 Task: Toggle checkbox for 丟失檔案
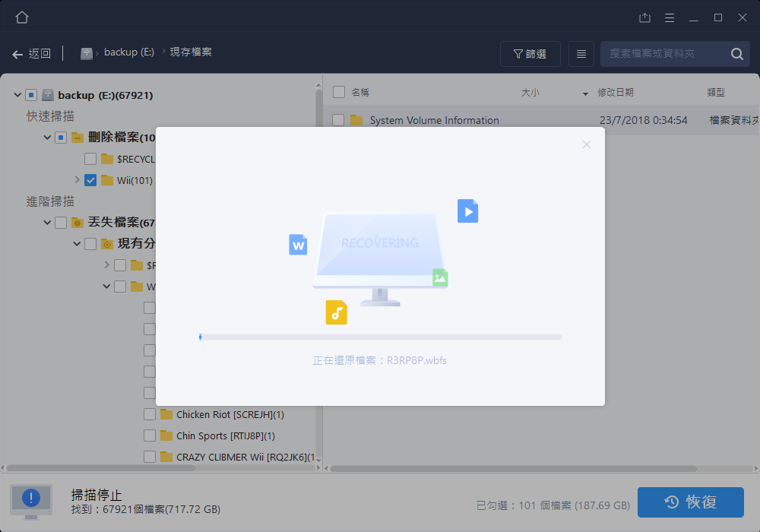pyautogui.click(x=61, y=223)
